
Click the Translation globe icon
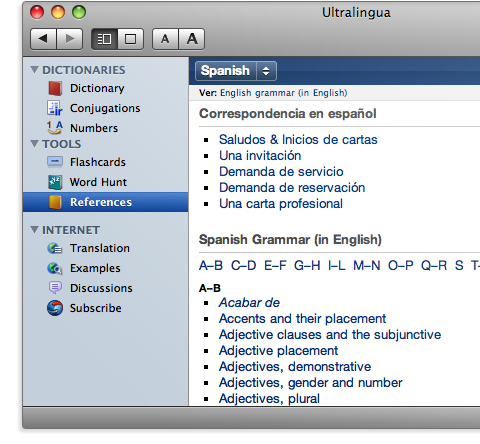[x=55, y=248]
